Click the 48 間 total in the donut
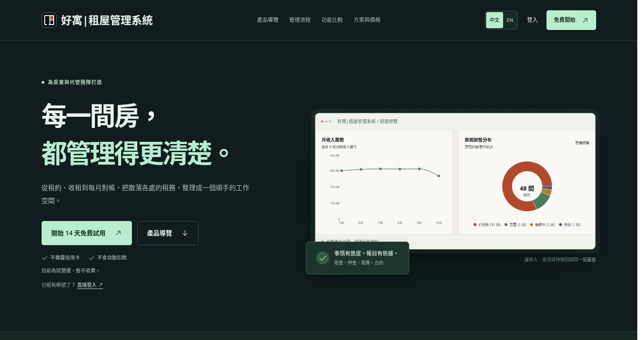 526,189
